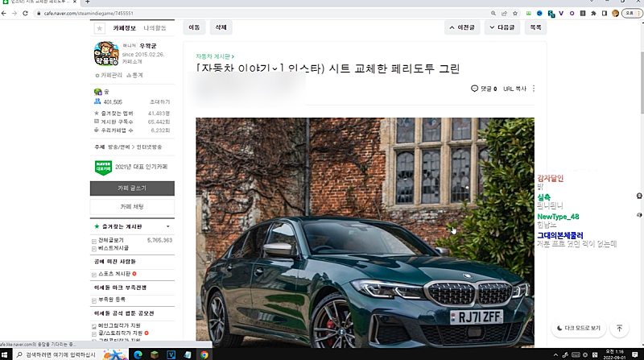Go to previous post with 이전글
The width and height of the screenshot is (644, 360).
click(462, 27)
